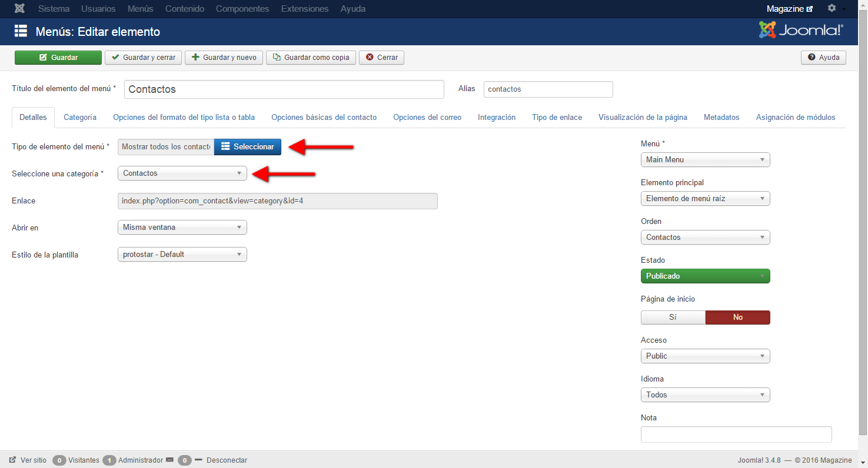
Task: Click the Joomla logo icon in top bar
Action: (x=19, y=9)
